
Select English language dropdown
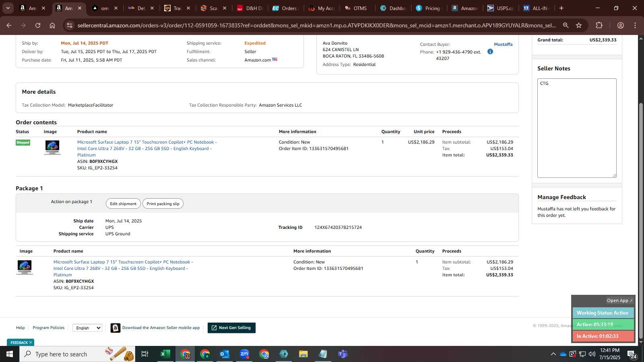[87, 328]
